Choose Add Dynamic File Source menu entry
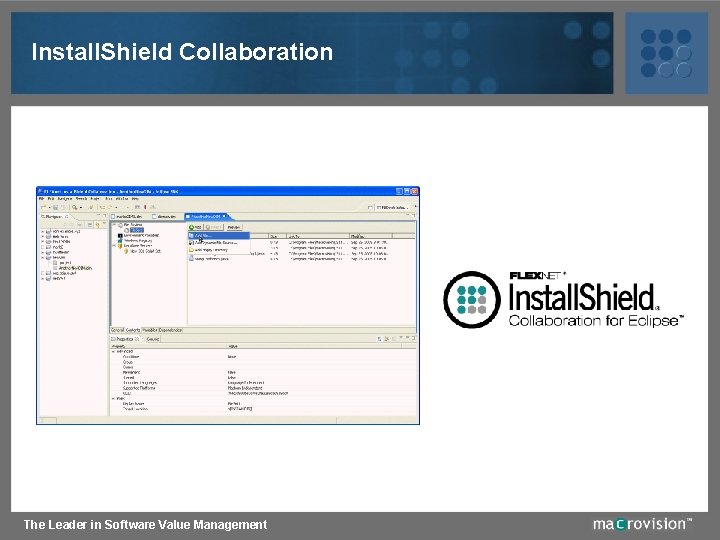720x540 pixels. pos(219,242)
